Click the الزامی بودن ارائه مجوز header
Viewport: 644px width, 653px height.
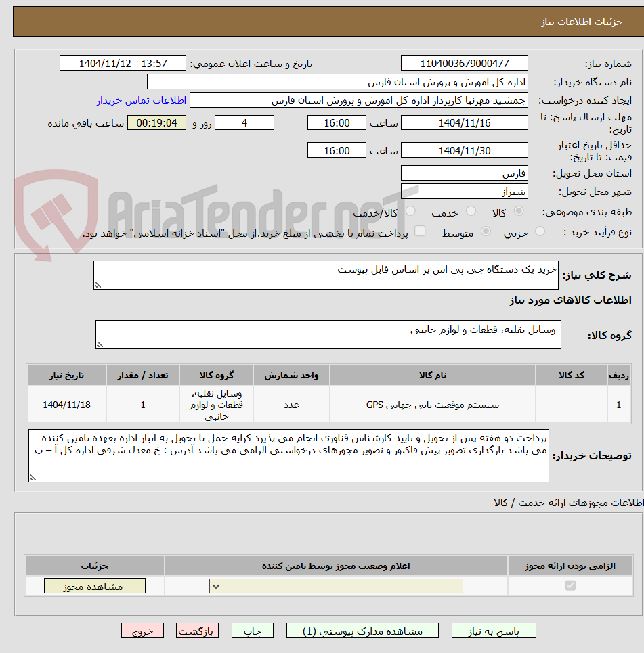pyautogui.click(x=570, y=566)
